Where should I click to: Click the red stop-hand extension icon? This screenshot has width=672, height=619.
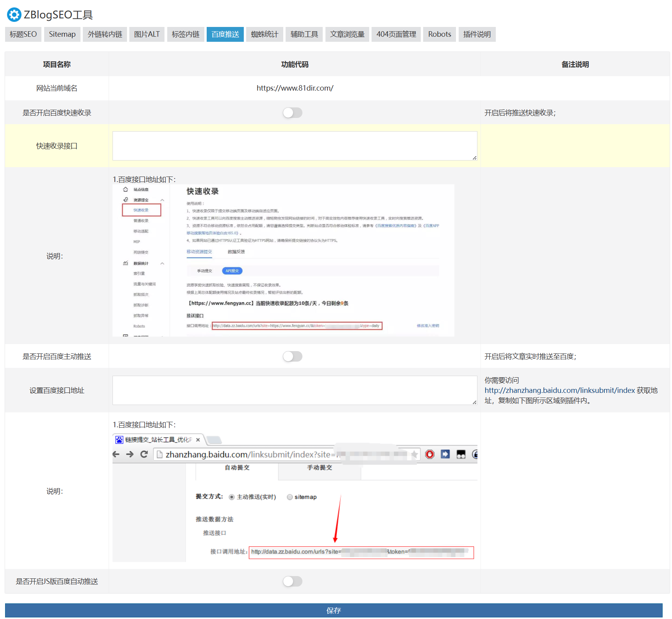click(x=430, y=454)
